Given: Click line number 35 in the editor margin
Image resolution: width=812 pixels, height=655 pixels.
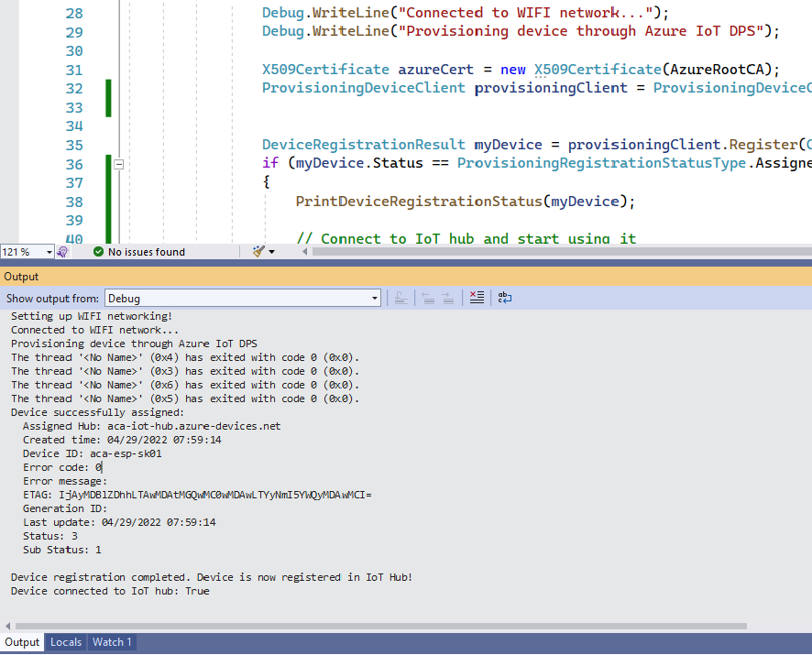Looking at the screenshot, I should 73,145.
